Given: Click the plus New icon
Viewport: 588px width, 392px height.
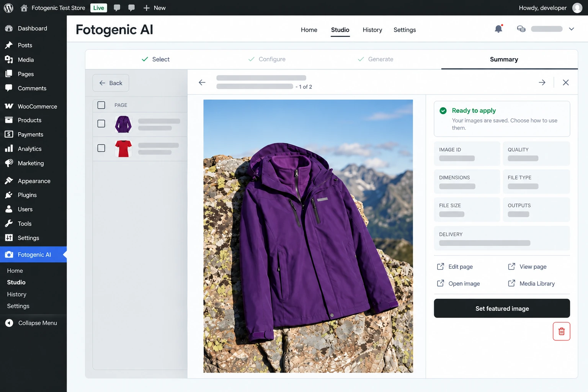Looking at the screenshot, I should (146, 8).
